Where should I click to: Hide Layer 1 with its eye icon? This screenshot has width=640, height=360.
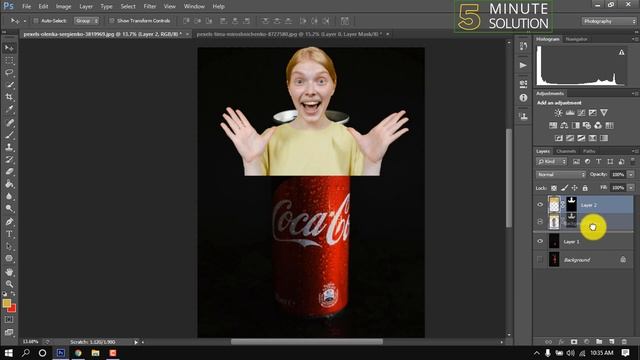pos(540,241)
